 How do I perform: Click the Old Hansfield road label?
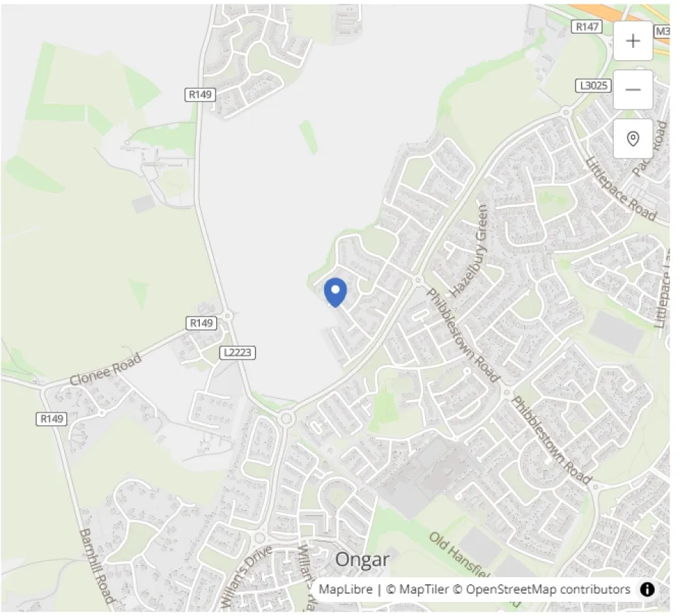coord(459,555)
